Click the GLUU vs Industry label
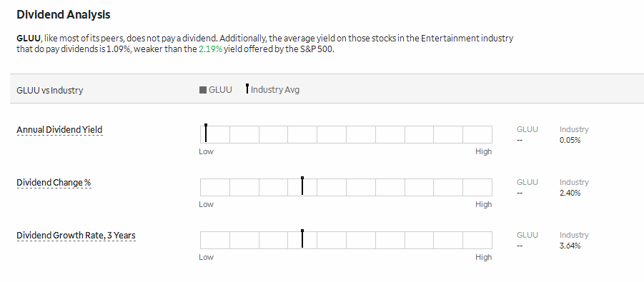The image size is (644, 282). click(x=50, y=90)
